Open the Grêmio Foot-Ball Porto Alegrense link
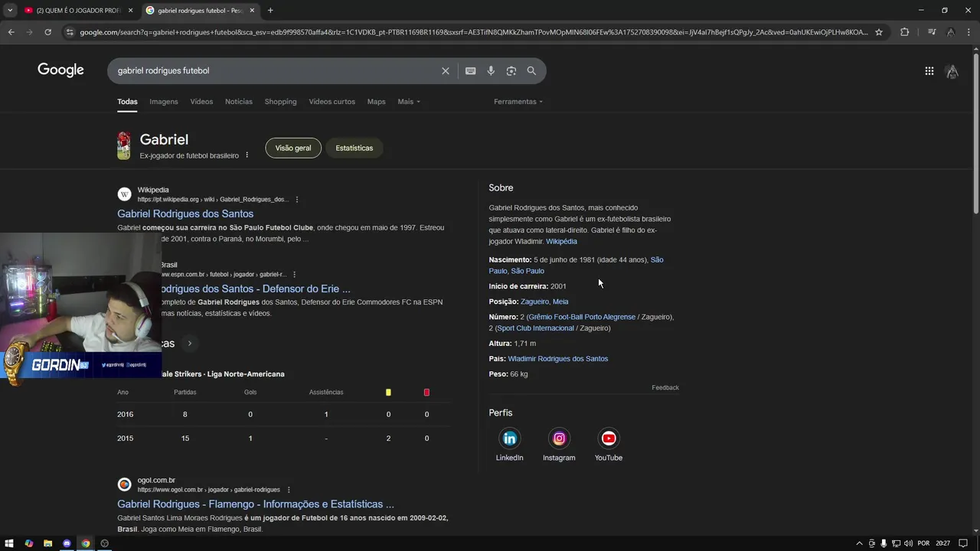Screen dimensions: 980x551 pos(582,317)
